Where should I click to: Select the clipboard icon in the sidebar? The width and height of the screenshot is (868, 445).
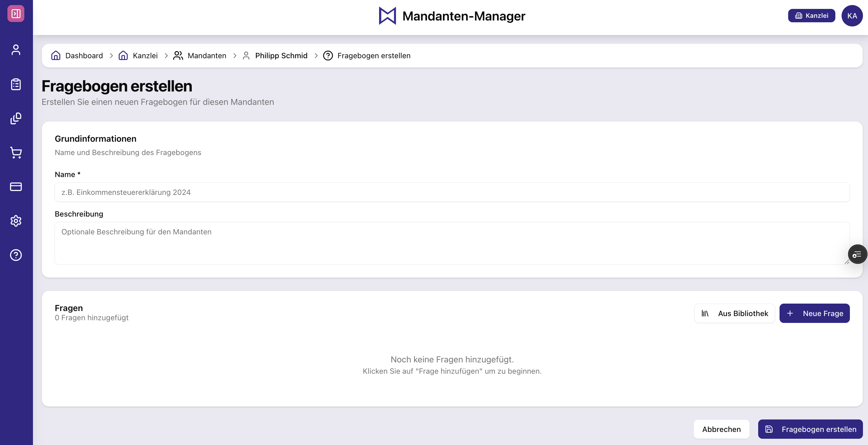16,85
